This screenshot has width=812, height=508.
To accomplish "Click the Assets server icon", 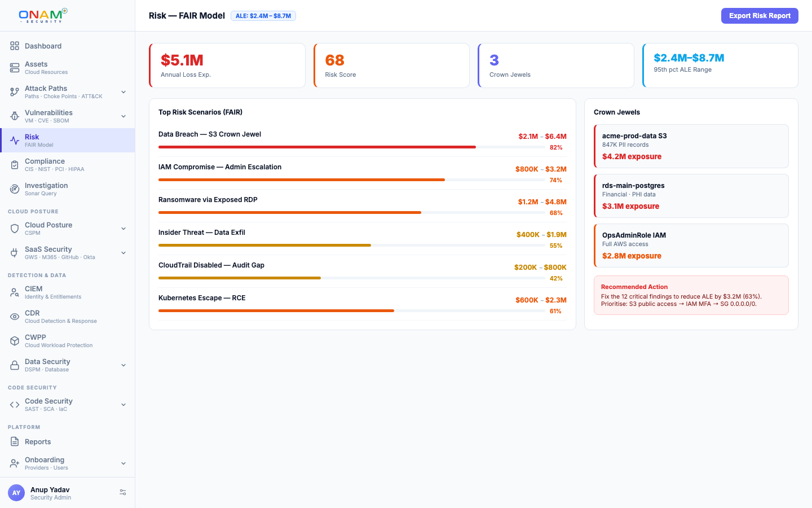I will tap(15, 68).
